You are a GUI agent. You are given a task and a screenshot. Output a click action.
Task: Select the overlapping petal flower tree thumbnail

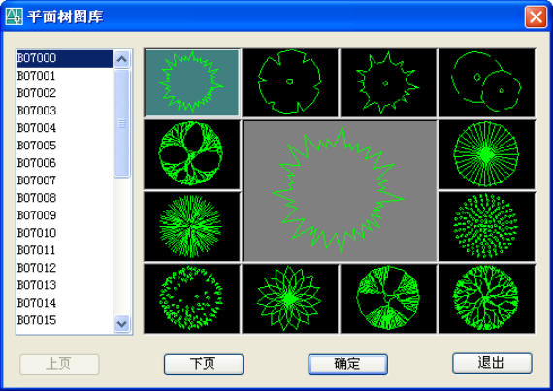coord(290,299)
